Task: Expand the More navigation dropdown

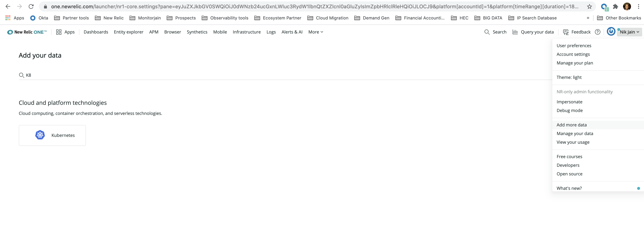Action: 316,32
